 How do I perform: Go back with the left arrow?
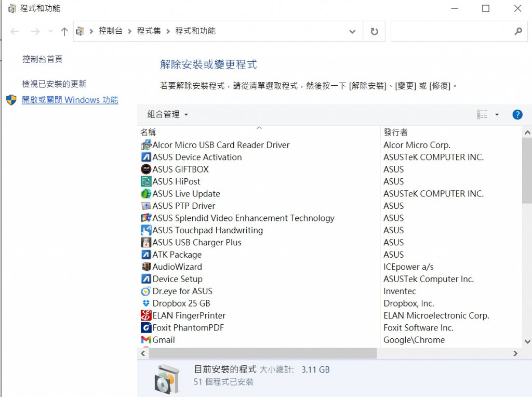point(15,32)
